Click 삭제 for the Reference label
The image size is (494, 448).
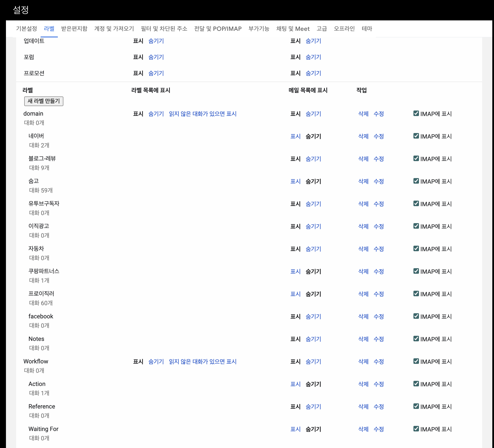(363, 407)
